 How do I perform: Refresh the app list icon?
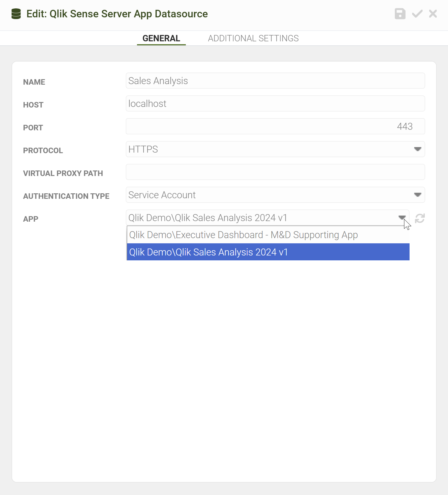pos(420,218)
